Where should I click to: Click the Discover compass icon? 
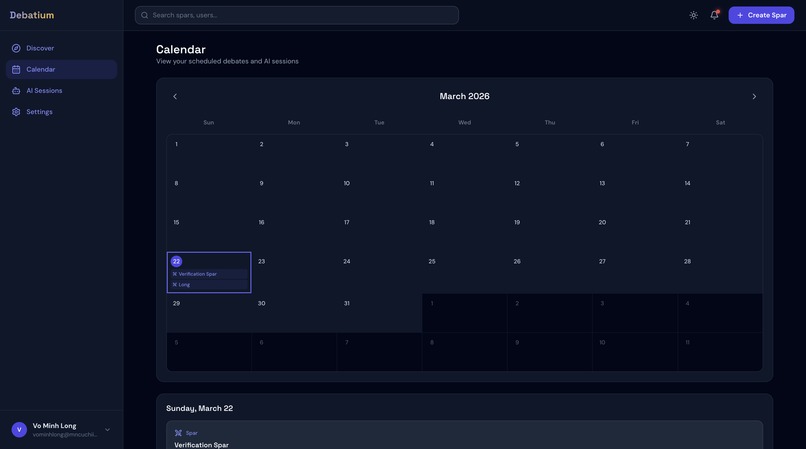[16, 48]
